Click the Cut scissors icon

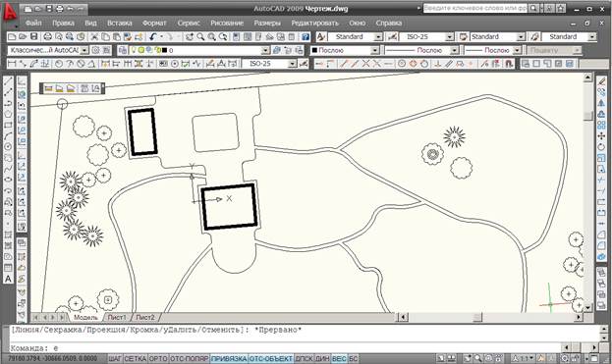pos(94,36)
